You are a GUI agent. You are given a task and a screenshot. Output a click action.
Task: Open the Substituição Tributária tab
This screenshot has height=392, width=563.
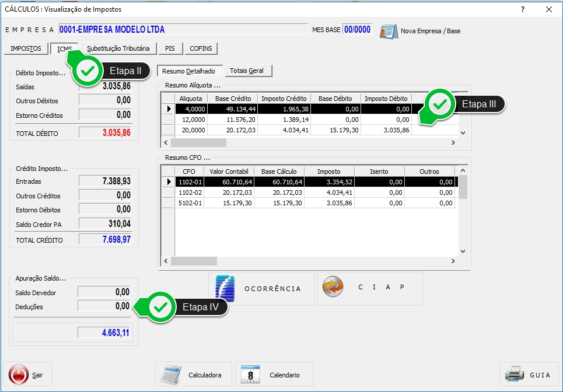[118, 48]
